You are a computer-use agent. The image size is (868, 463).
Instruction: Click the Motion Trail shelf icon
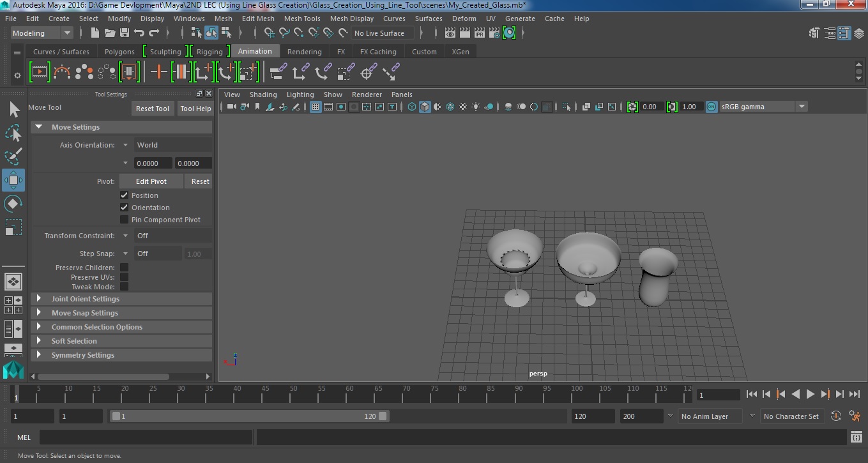[x=62, y=72]
